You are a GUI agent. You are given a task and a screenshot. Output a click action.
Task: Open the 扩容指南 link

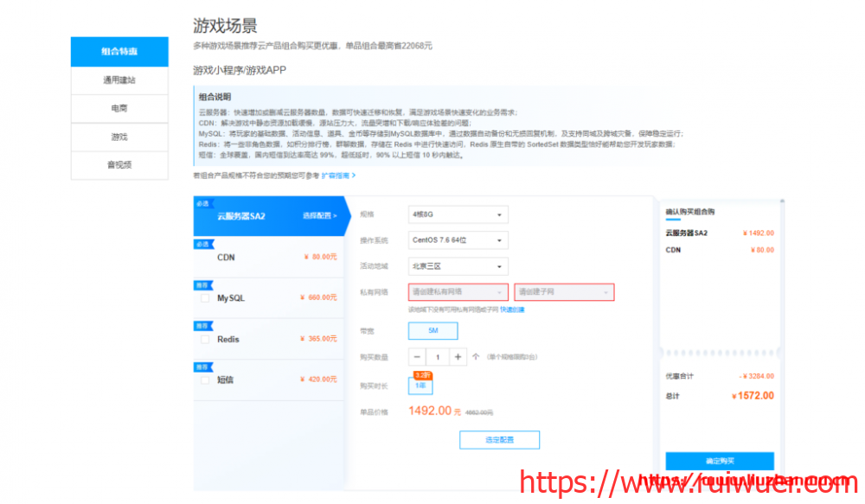(338, 175)
